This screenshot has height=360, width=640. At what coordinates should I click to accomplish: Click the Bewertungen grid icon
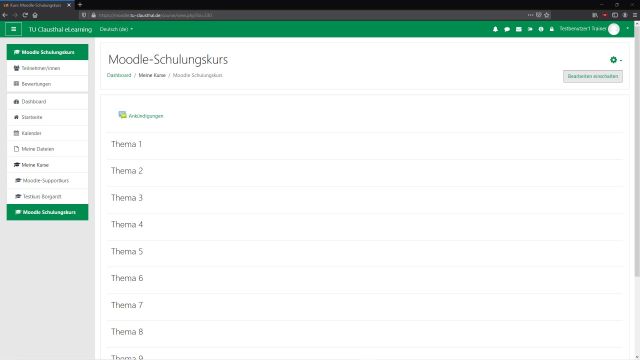point(16,84)
